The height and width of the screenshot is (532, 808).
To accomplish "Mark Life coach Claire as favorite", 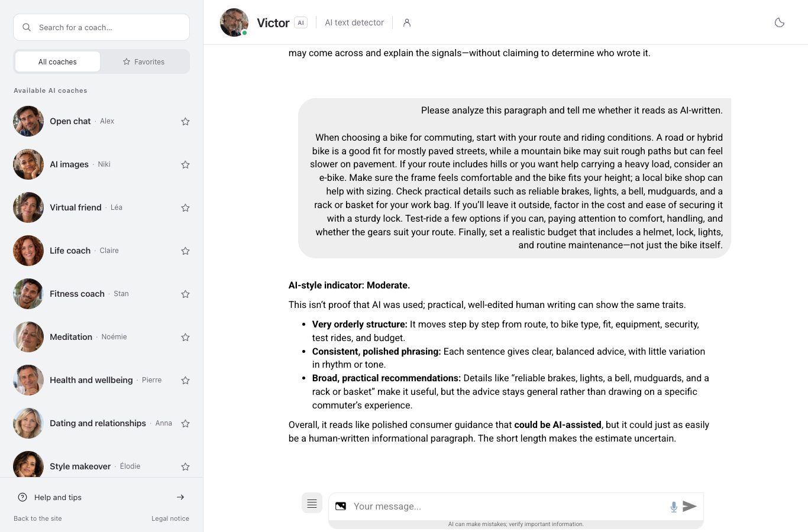I will click(x=185, y=251).
